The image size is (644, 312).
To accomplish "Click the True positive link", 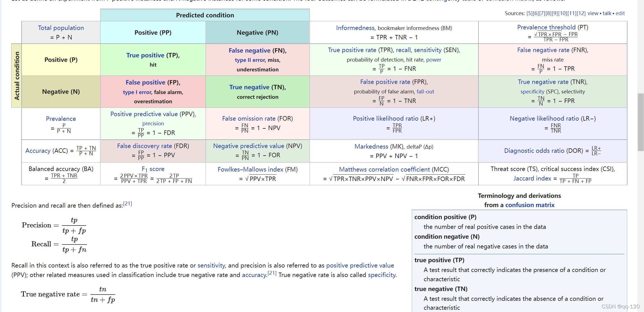I will (x=145, y=55).
